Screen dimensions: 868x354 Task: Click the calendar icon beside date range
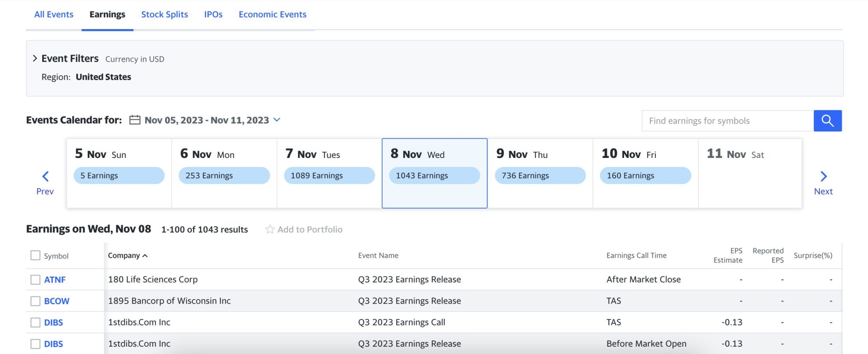click(x=135, y=120)
